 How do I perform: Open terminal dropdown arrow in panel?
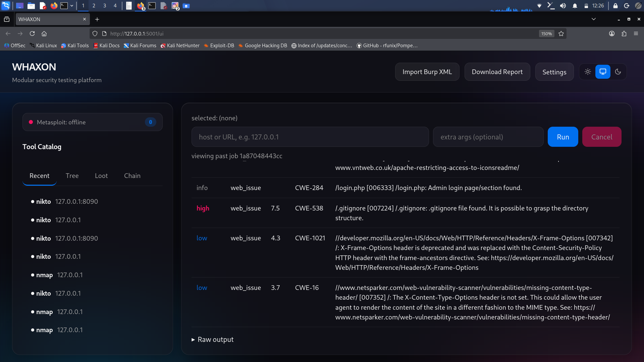pyautogui.click(x=72, y=6)
